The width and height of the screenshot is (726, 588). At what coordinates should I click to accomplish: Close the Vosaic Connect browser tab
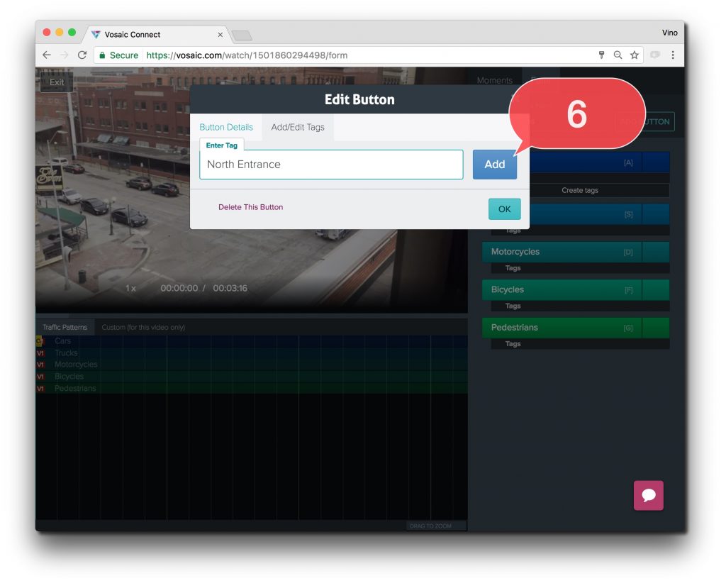[220, 35]
